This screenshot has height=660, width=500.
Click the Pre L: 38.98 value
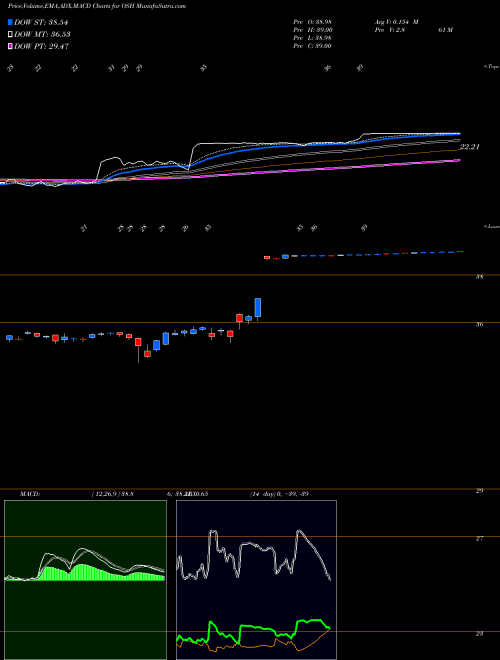[x=312, y=38]
